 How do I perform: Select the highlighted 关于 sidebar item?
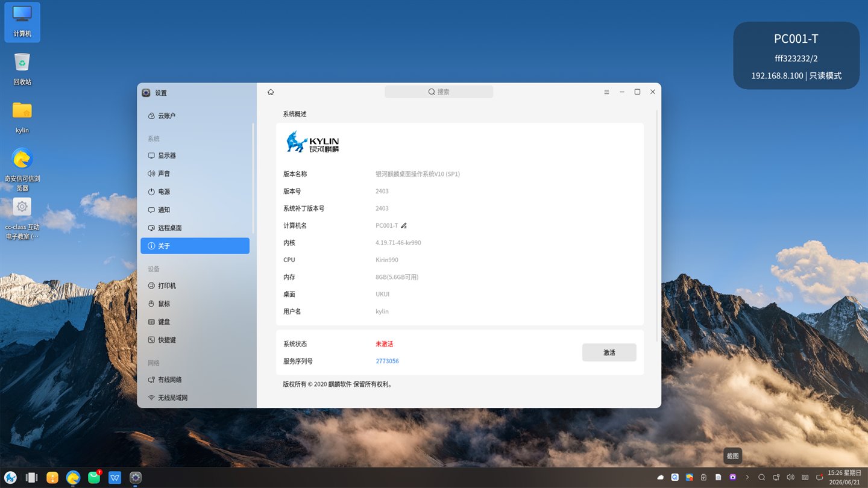(x=195, y=246)
